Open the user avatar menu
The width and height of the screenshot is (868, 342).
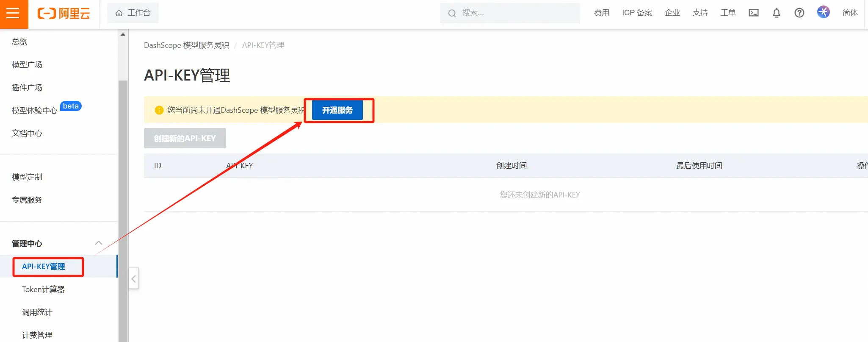pyautogui.click(x=824, y=12)
